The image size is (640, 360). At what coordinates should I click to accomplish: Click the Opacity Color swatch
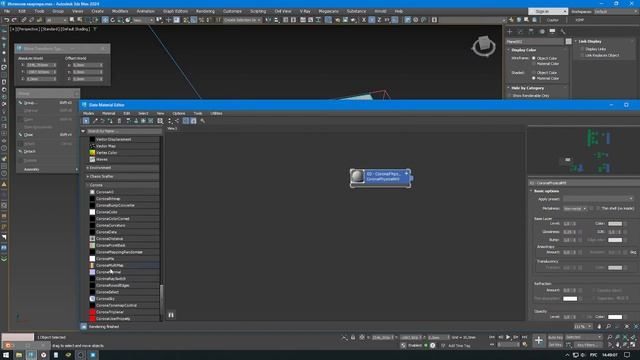pos(615,317)
